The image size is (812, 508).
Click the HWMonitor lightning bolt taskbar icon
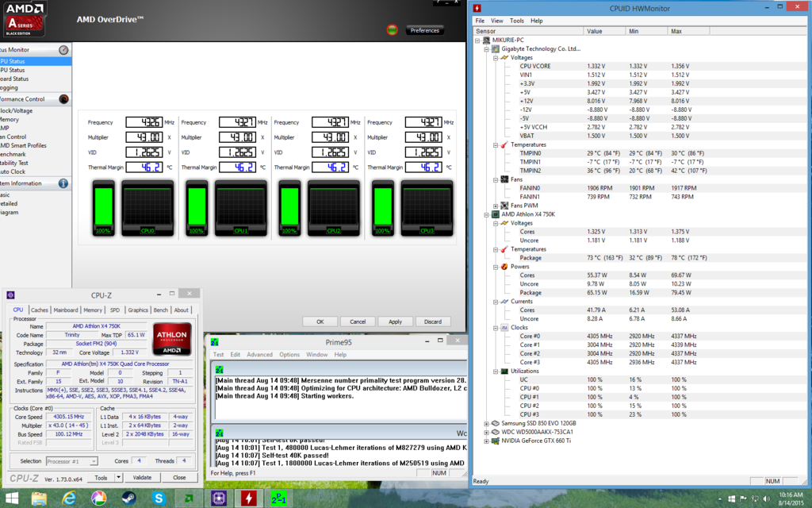coord(249,499)
